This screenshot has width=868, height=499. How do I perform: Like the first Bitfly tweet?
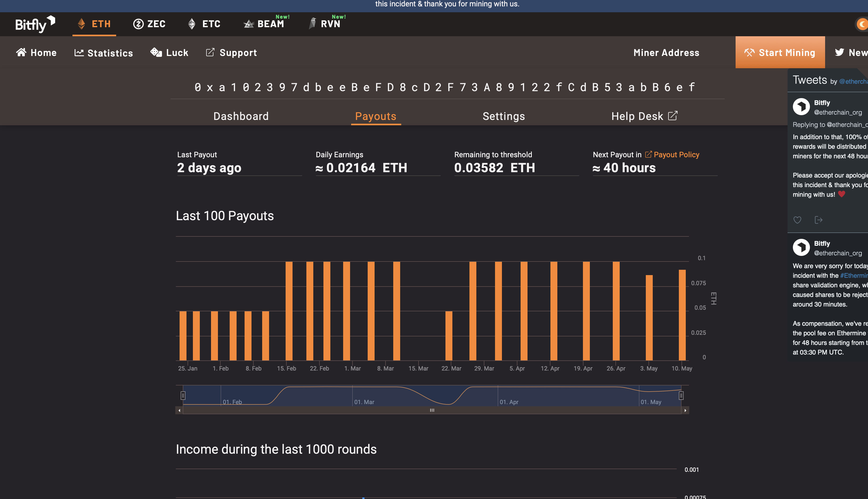[797, 220]
